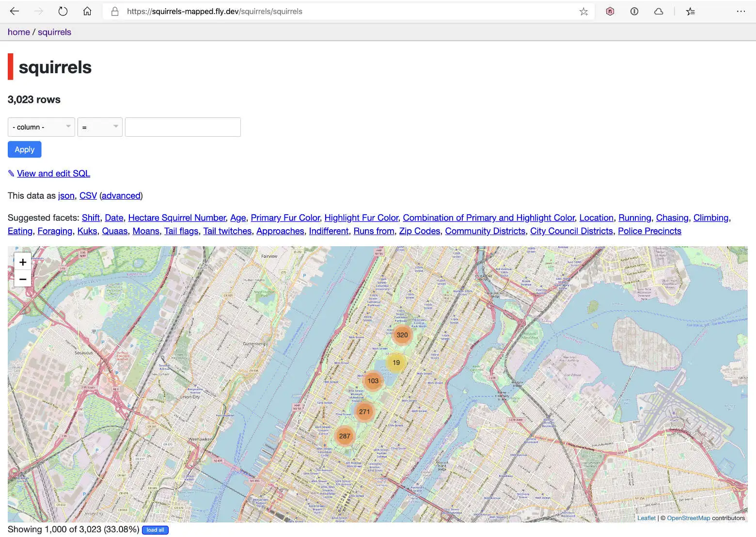Click the cloud extension icon
756x537 pixels.
tap(659, 11)
